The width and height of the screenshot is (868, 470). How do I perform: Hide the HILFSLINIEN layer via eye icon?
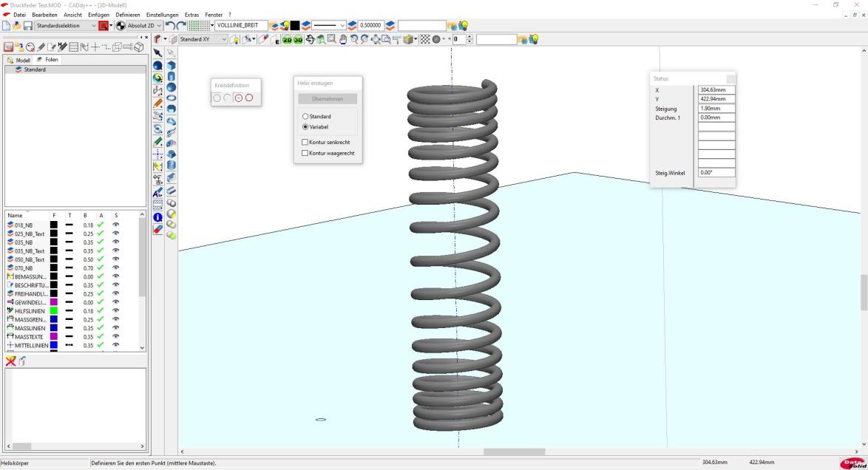[x=115, y=310]
